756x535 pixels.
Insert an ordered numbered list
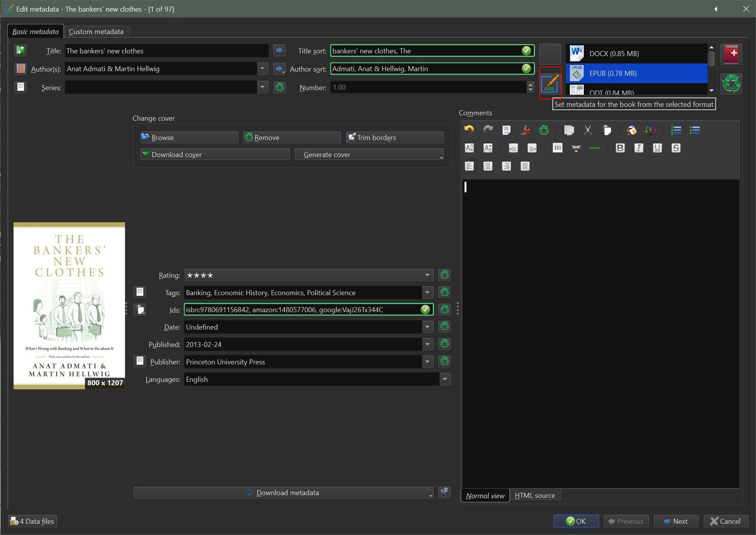click(x=676, y=130)
